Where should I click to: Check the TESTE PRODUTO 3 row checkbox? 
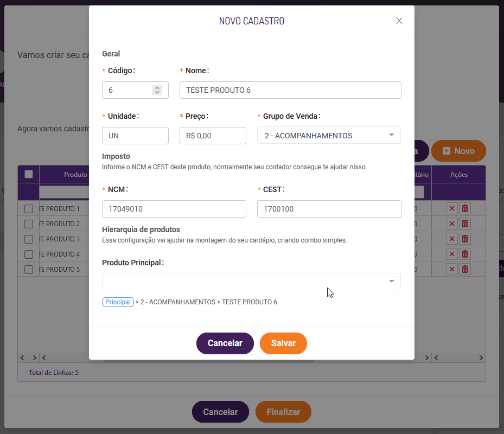tap(29, 239)
